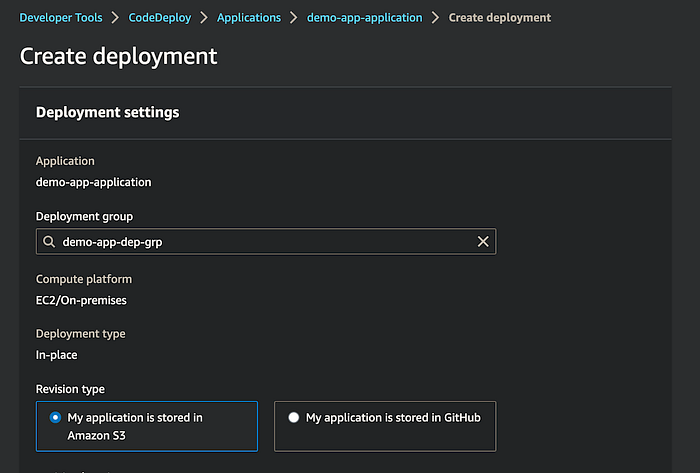This screenshot has width=700, height=473.
Task: Click the Create deployment page heading
Action: [x=119, y=56]
